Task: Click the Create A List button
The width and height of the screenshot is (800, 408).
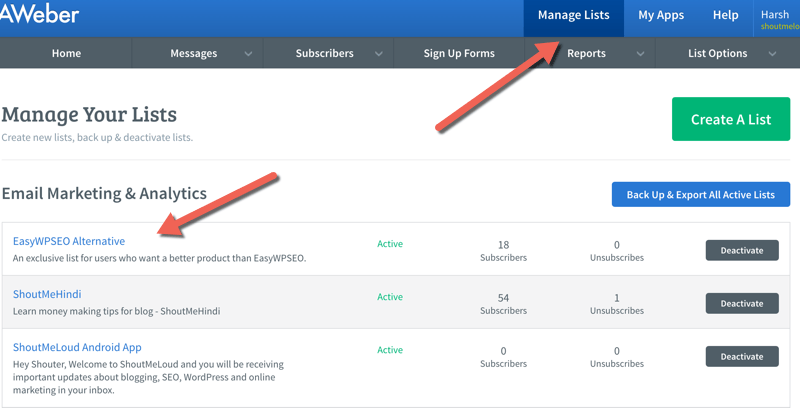Action: pos(731,119)
